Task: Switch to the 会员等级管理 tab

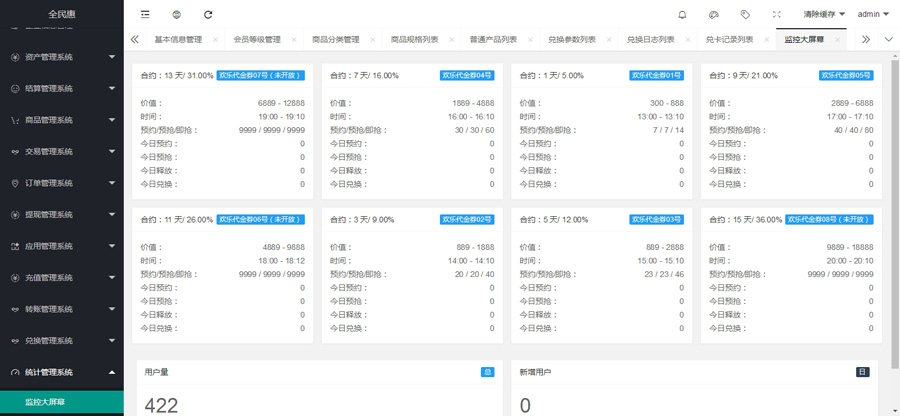Action: tap(257, 40)
